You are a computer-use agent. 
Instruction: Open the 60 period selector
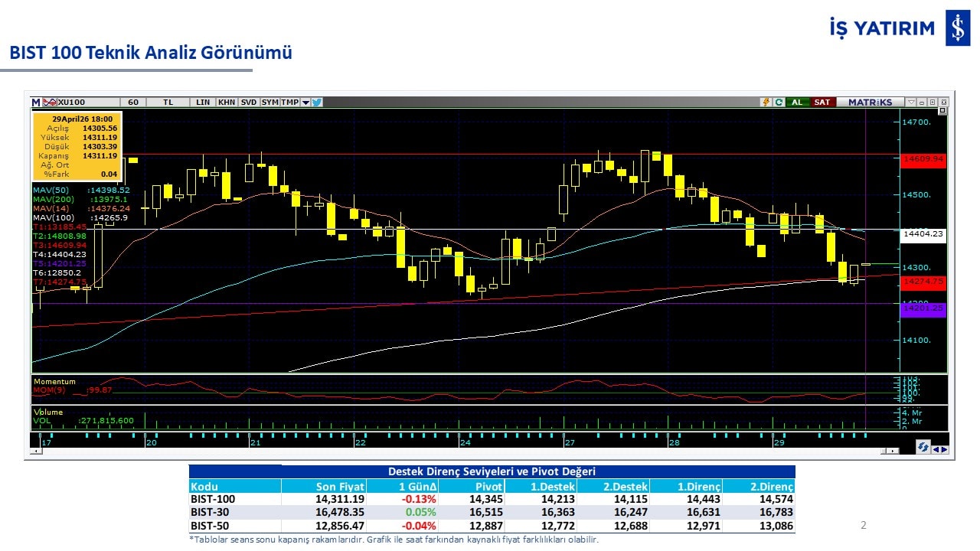[x=133, y=102]
